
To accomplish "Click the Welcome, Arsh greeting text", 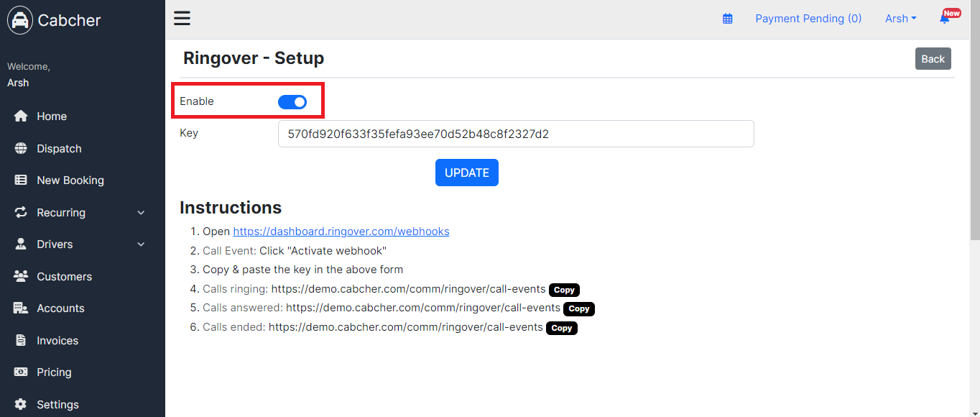I will click(29, 75).
